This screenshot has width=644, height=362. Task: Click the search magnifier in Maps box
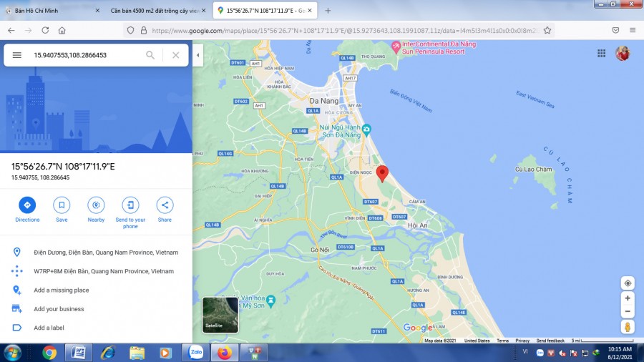point(150,55)
